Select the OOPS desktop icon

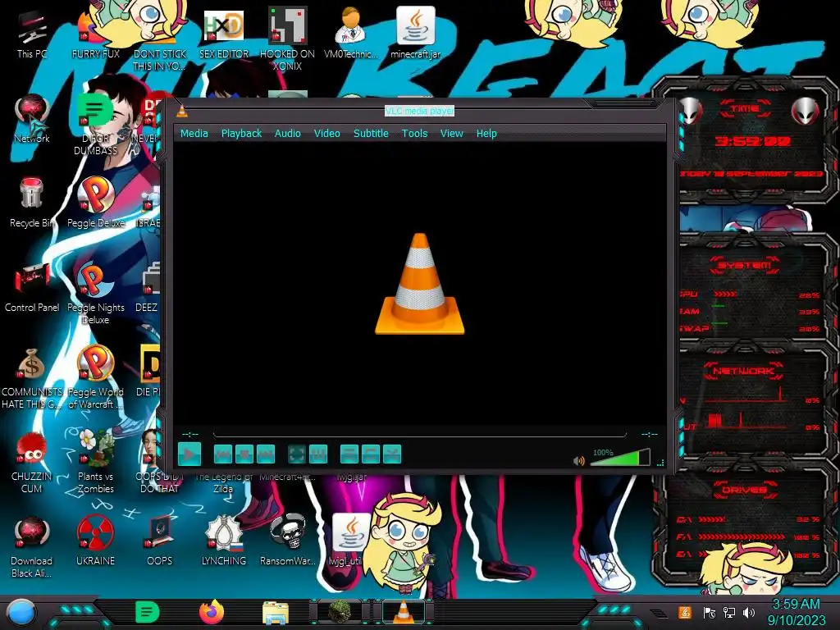pyautogui.click(x=160, y=541)
